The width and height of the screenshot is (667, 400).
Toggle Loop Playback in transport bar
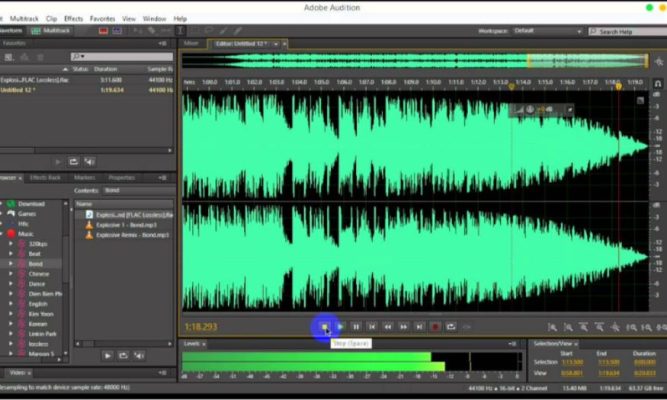451,326
